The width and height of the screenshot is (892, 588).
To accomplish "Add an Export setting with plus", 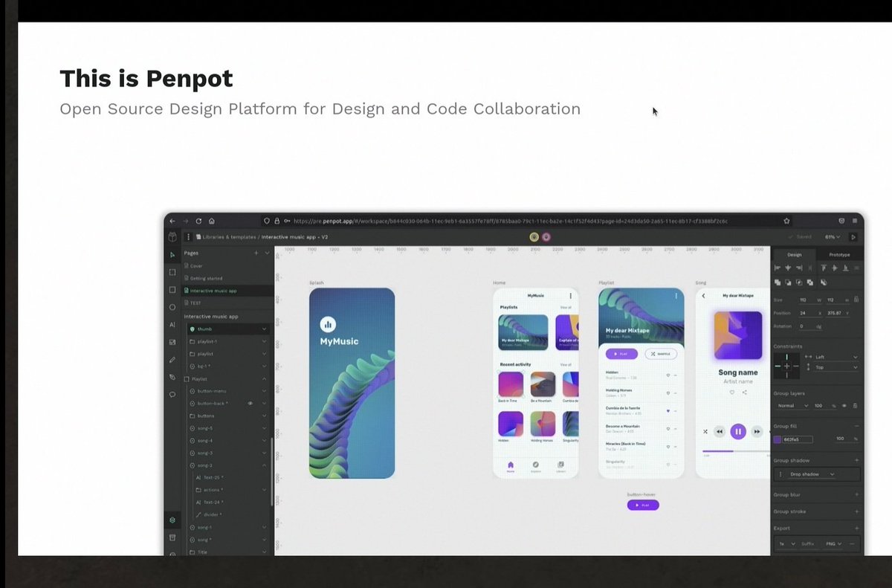I will (x=856, y=529).
